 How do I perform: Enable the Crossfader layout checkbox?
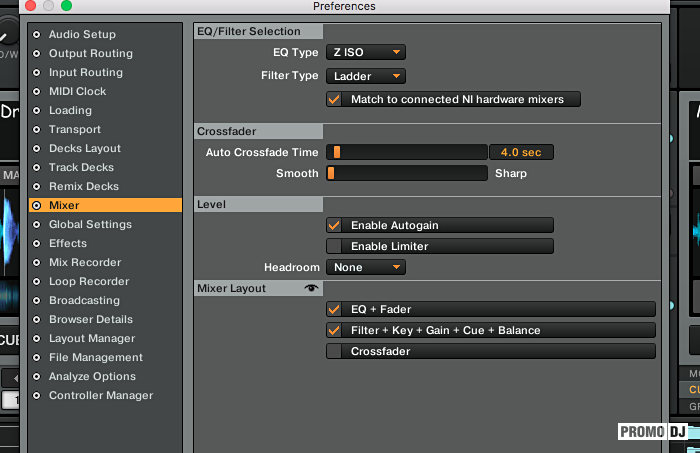pyautogui.click(x=335, y=352)
